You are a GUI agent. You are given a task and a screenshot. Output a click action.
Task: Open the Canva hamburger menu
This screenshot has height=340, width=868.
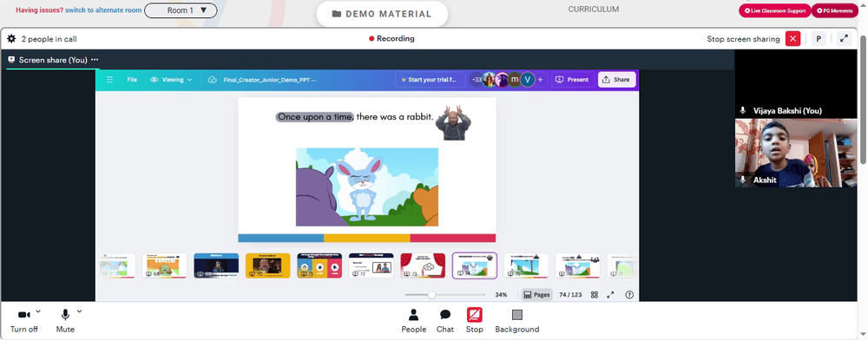[x=109, y=80]
